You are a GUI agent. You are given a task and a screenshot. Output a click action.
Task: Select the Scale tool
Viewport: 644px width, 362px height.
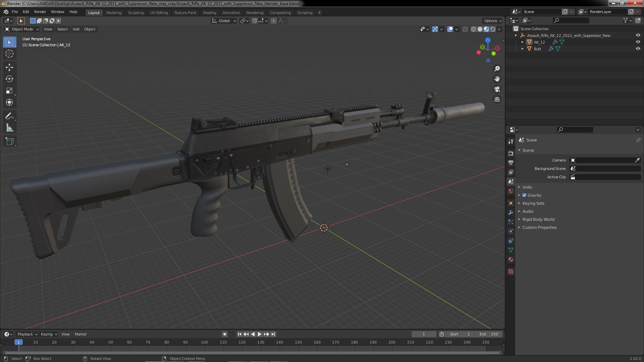point(9,91)
